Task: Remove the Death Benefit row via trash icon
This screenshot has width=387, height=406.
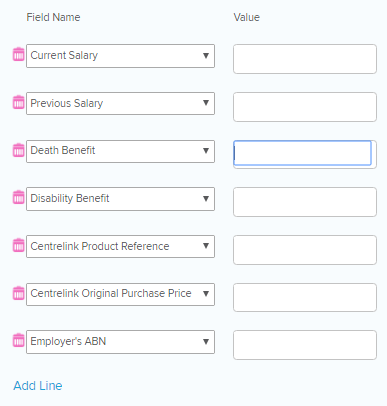Action: click(19, 150)
